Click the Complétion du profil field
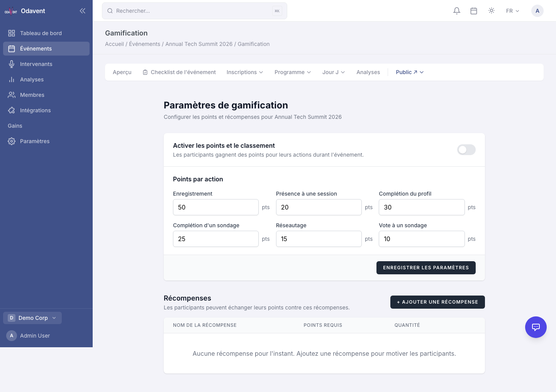The height and width of the screenshot is (392, 556). (422, 207)
